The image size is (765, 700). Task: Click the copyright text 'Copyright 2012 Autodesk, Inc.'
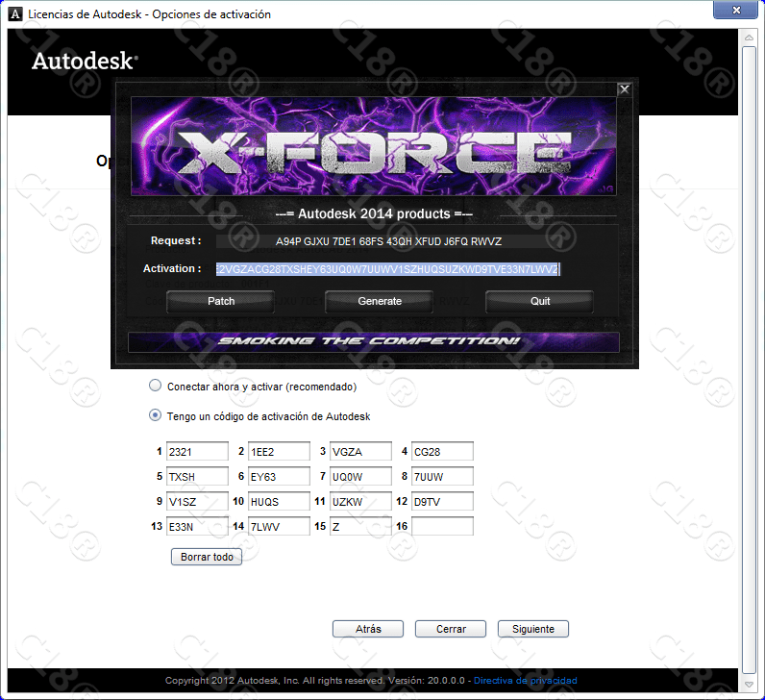click(x=232, y=681)
